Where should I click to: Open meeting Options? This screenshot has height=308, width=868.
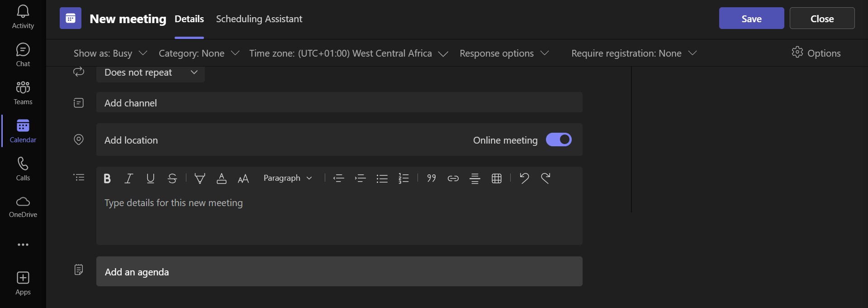tap(816, 53)
